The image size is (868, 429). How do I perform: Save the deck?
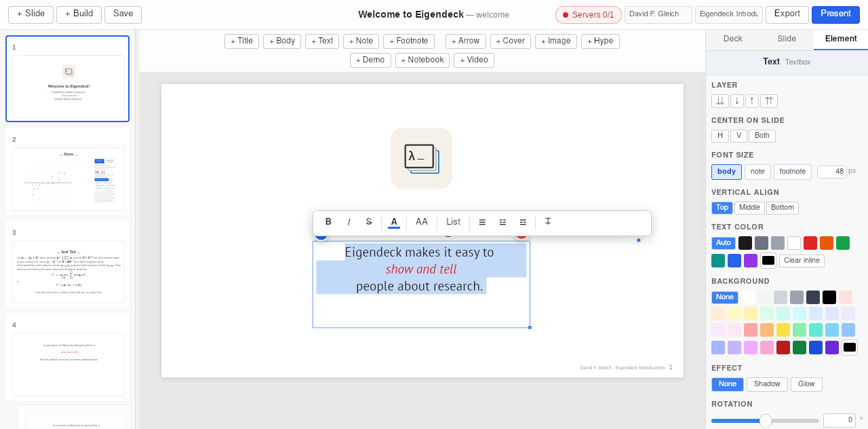tap(123, 14)
